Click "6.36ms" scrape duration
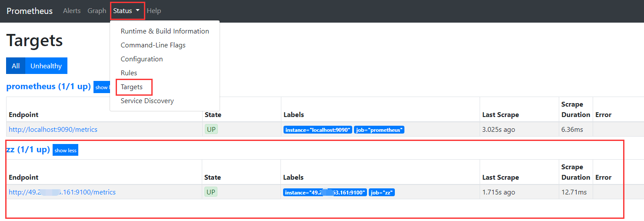 coord(572,129)
